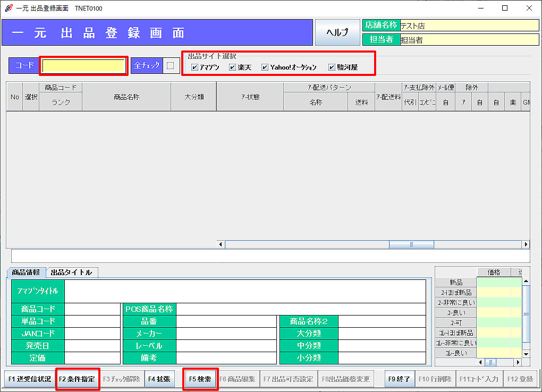Screen dimensions: 542x392
Task: Check the 全チェック checkbox
Action: click(x=170, y=66)
